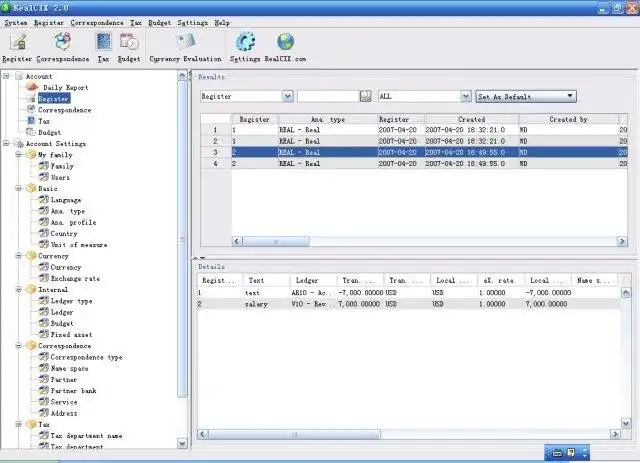This screenshot has width=640, height=463.
Task: Collapse the My Family folder node
Action: tap(19, 155)
